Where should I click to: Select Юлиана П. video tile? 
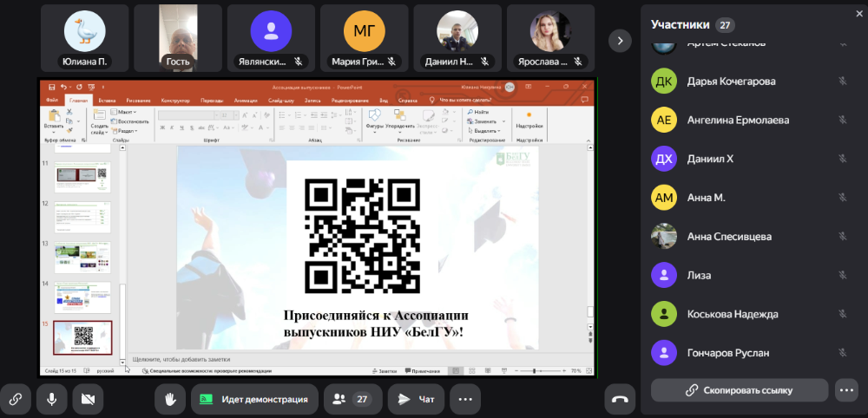(85, 38)
